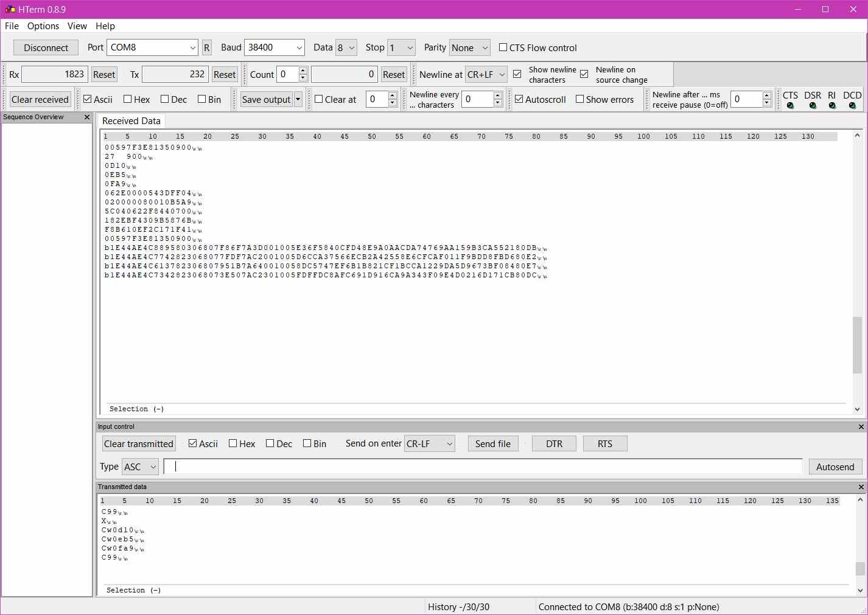Close the Sequence Overview panel
This screenshot has height=615, width=868.
pyautogui.click(x=87, y=117)
